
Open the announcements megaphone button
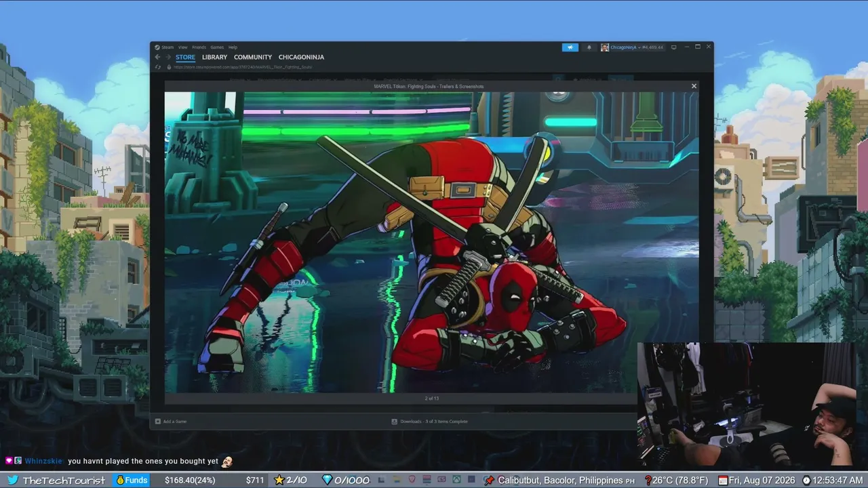[570, 47]
